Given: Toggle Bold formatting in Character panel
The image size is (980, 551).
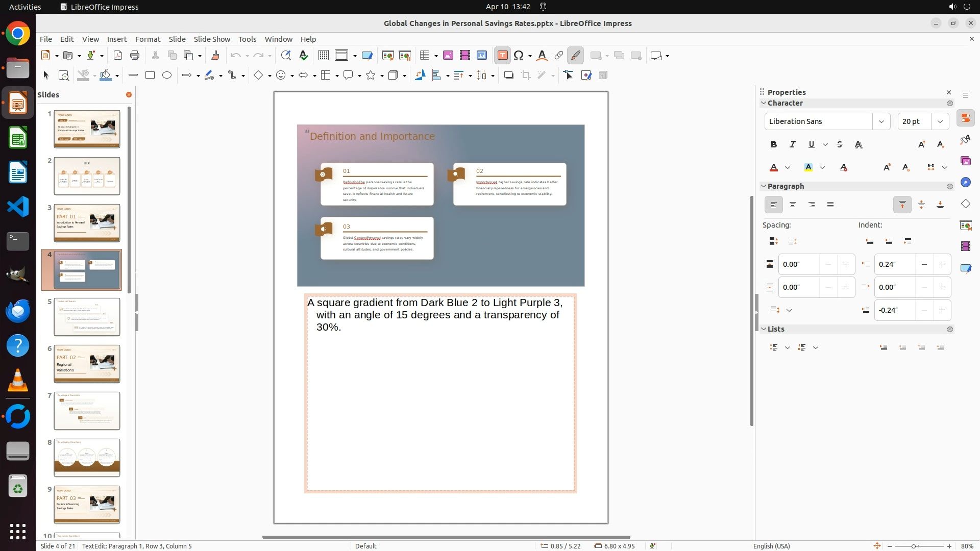Looking at the screenshot, I should click(774, 145).
